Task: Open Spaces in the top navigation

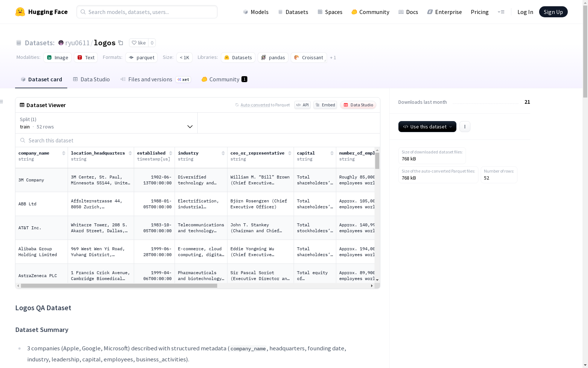Action: 330,12
